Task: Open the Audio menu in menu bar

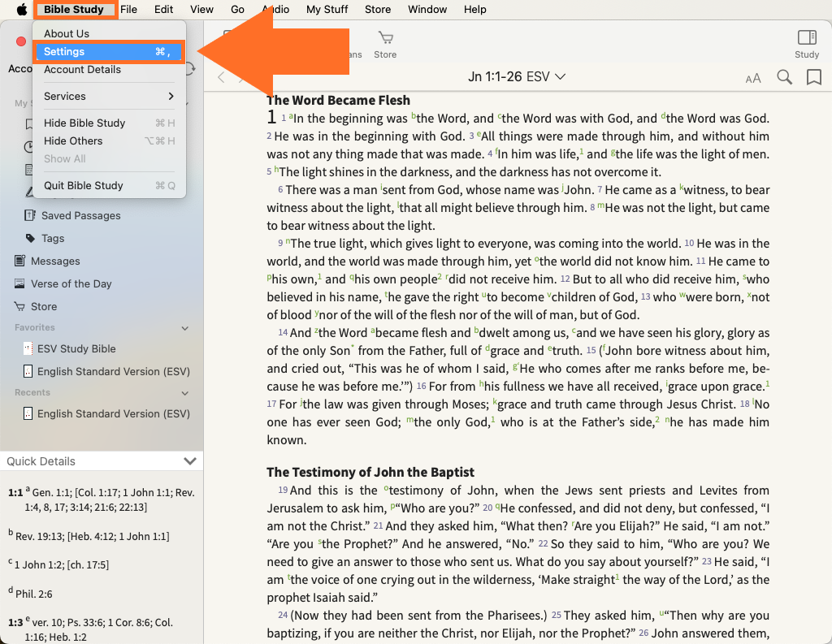Action: [275, 10]
